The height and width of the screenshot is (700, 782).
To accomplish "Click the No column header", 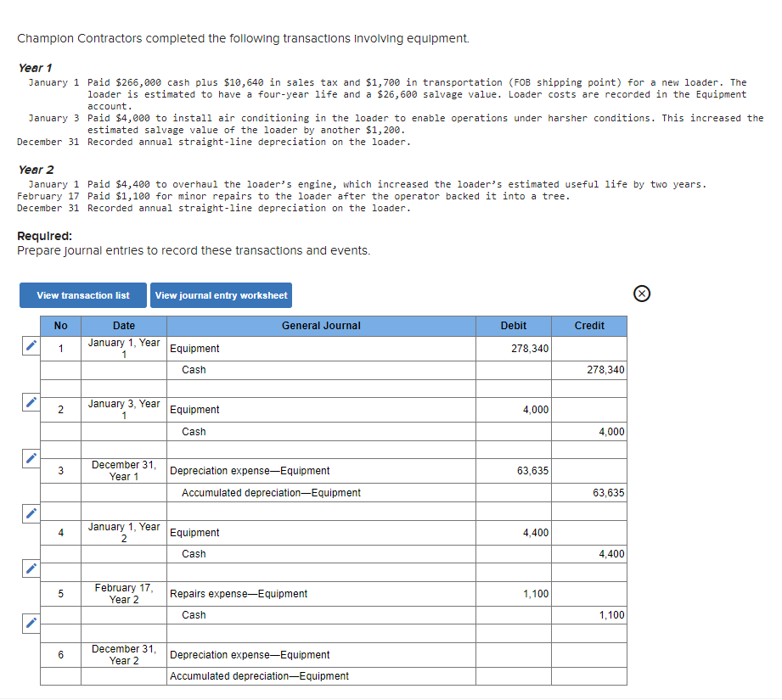I will 61,326.
